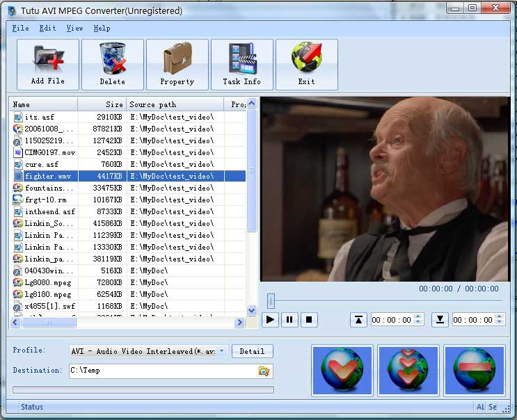Click the file icon of 040430win

click(17, 270)
